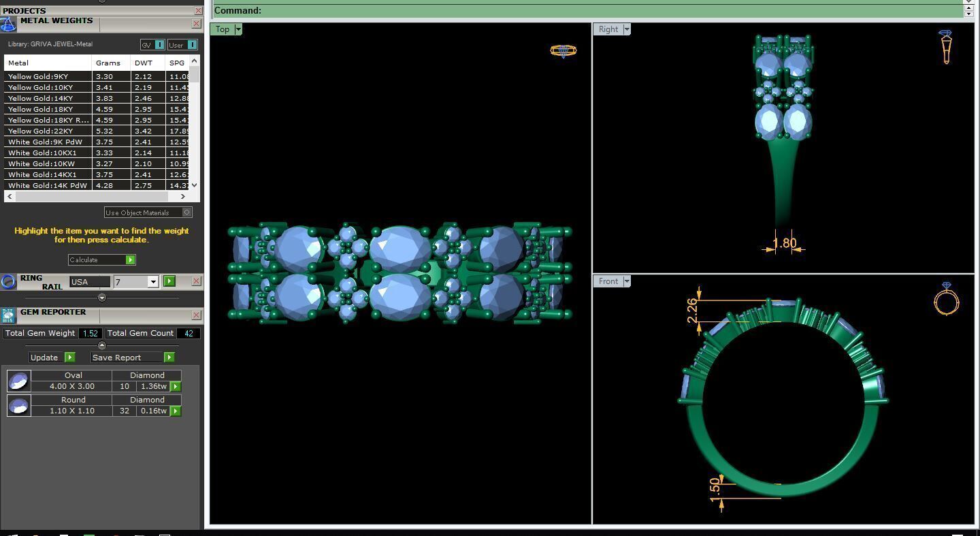980x536 pixels.
Task: Click metal table scroll right arrow
Action: pos(182,196)
